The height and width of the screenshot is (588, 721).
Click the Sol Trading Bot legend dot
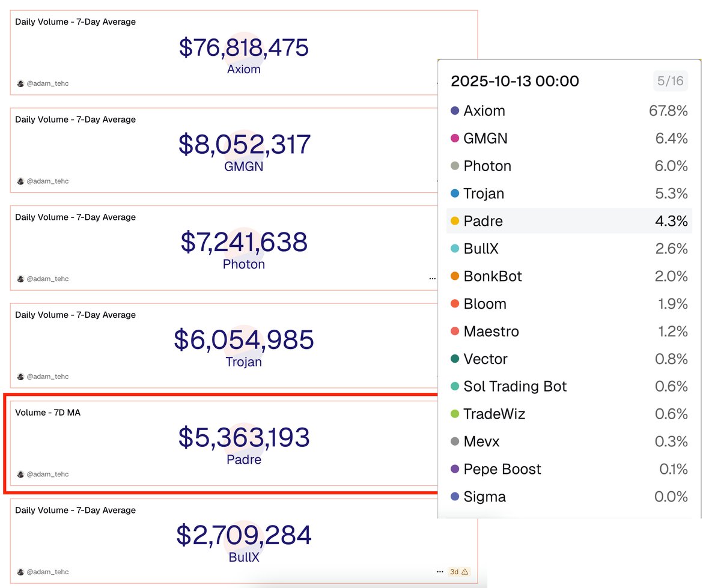(455, 387)
